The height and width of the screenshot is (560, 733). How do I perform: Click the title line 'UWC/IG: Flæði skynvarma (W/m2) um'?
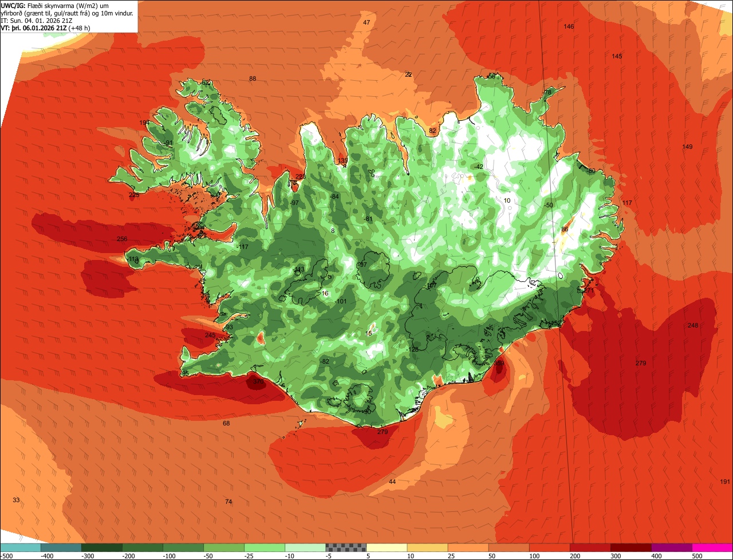point(54,5)
